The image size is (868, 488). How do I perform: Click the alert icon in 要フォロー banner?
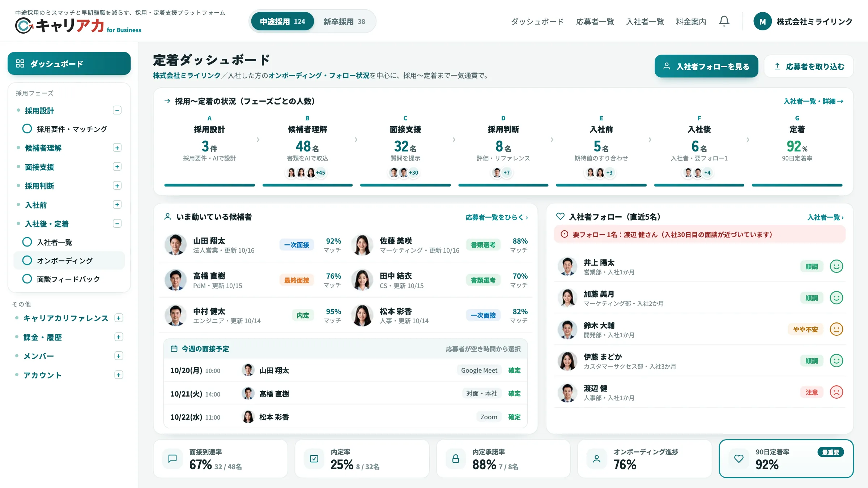tap(564, 234)
